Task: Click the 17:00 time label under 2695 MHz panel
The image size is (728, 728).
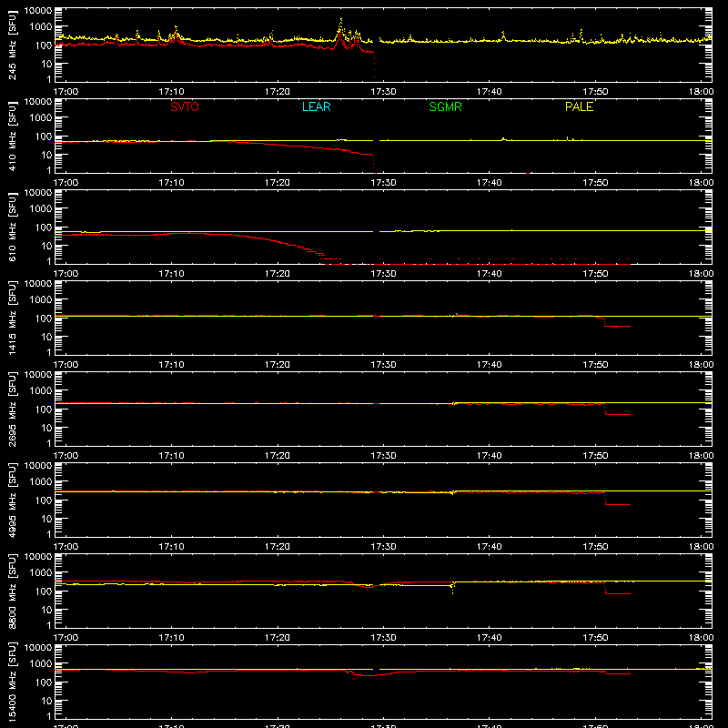Action: coord(66,456)
